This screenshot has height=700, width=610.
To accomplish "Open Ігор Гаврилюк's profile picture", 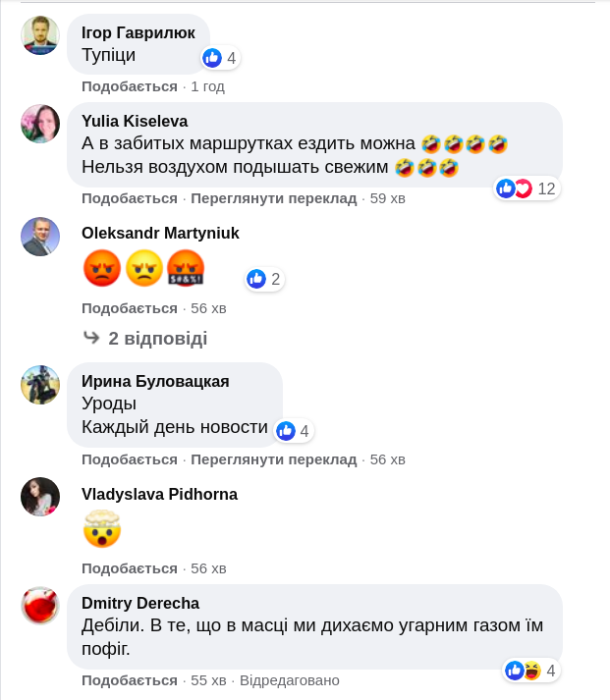I will click(40, 35).
